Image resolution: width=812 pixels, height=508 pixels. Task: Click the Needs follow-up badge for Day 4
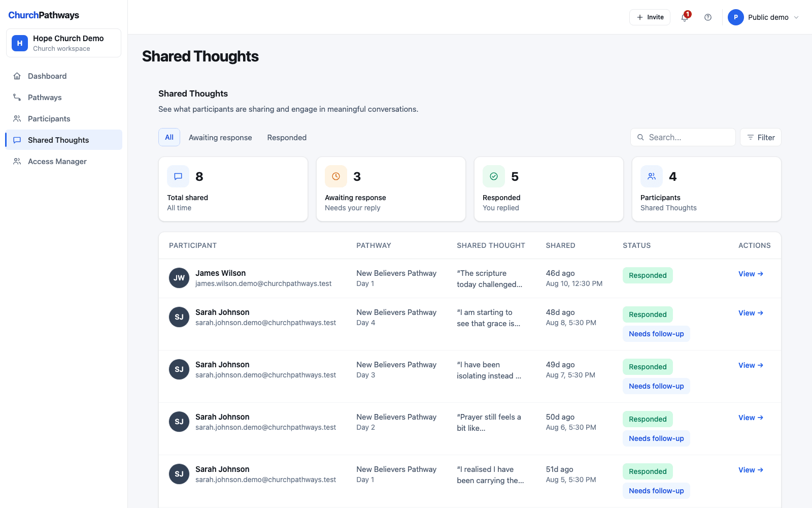click(x=656, y=334)
